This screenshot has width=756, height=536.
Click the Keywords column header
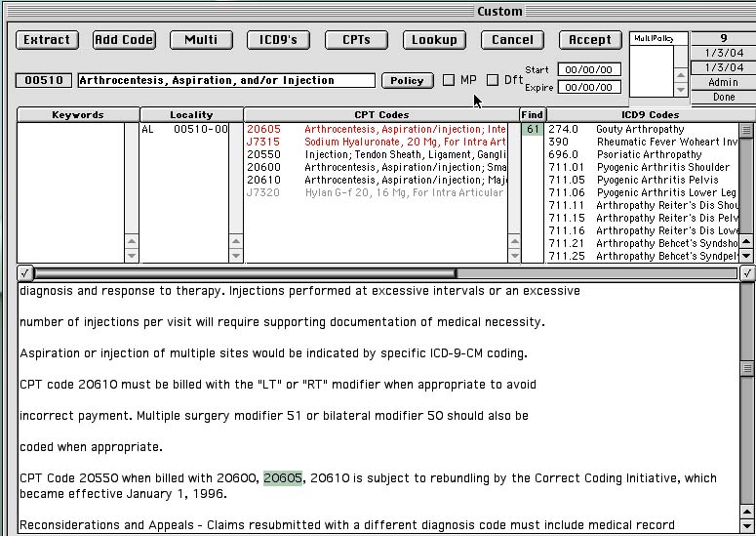coord(78,115)
